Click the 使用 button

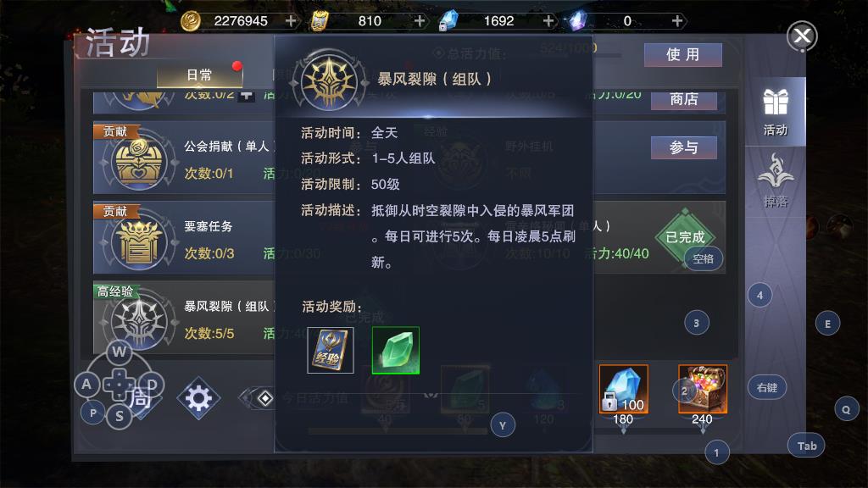(x=682, y=55)
